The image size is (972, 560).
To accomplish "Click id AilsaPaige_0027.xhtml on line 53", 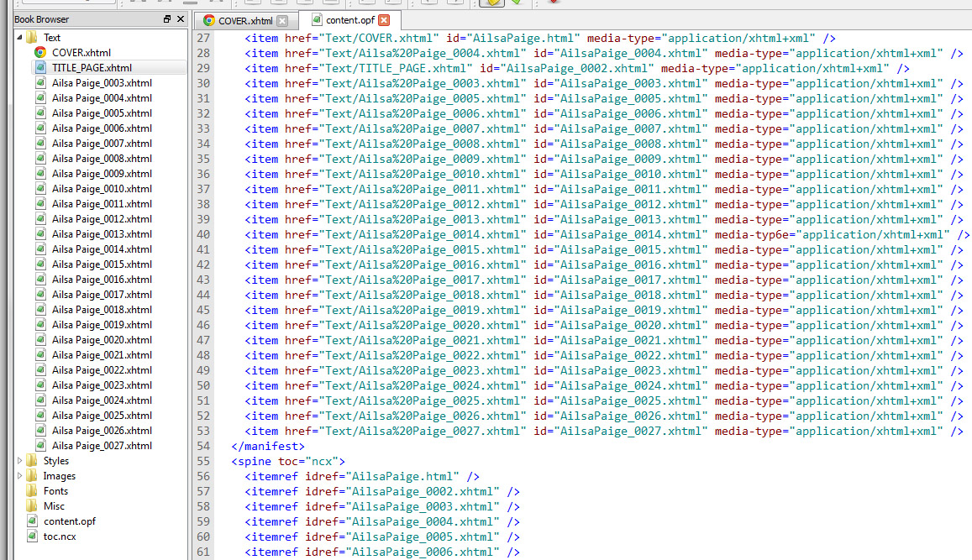I will tap(621, 432).
